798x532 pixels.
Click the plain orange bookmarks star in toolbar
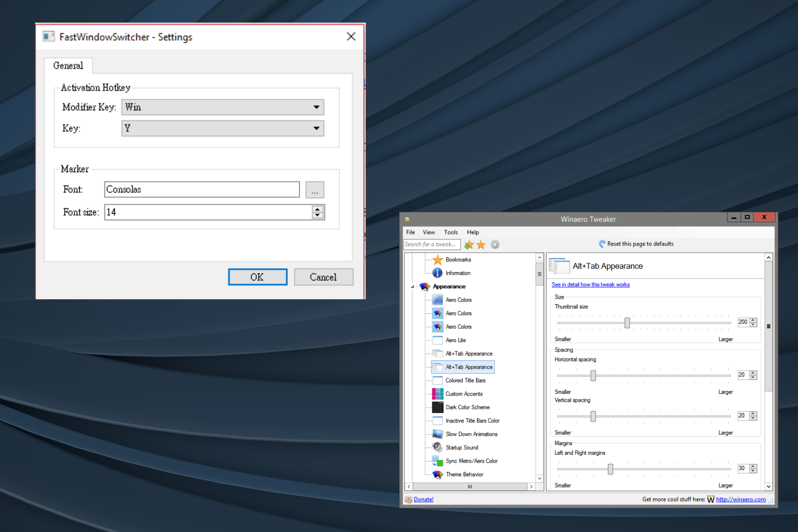tap(481, 244)
